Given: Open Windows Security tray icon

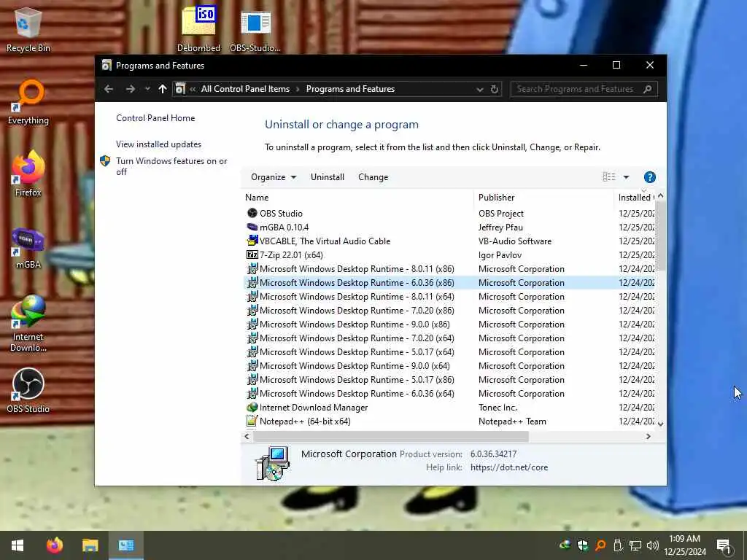Looking at the screenshot, I should click(x=582, y=545).
